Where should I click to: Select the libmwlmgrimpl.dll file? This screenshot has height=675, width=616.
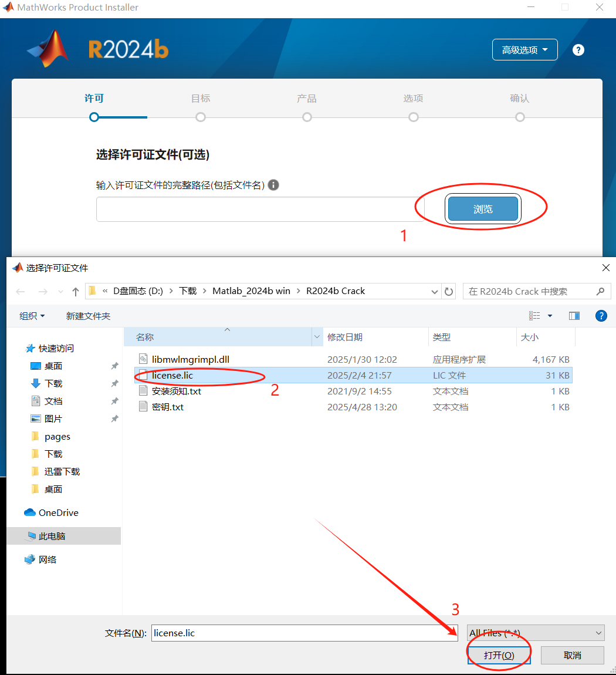(354, 359)
